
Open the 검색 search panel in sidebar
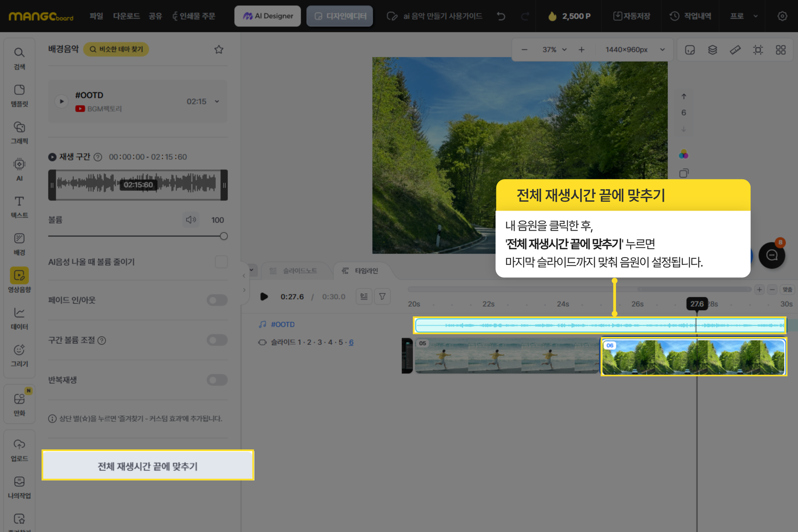(19, 58)
